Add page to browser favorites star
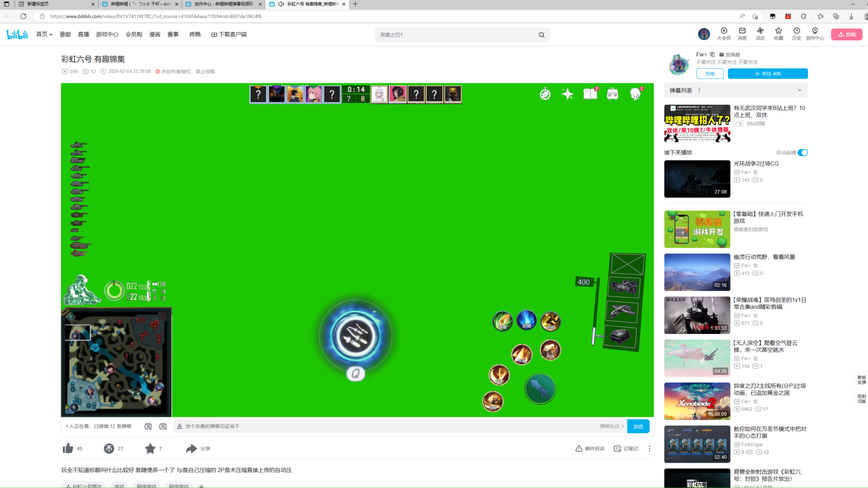The height and width of the screenshot is (488, 868). [755, 16]
